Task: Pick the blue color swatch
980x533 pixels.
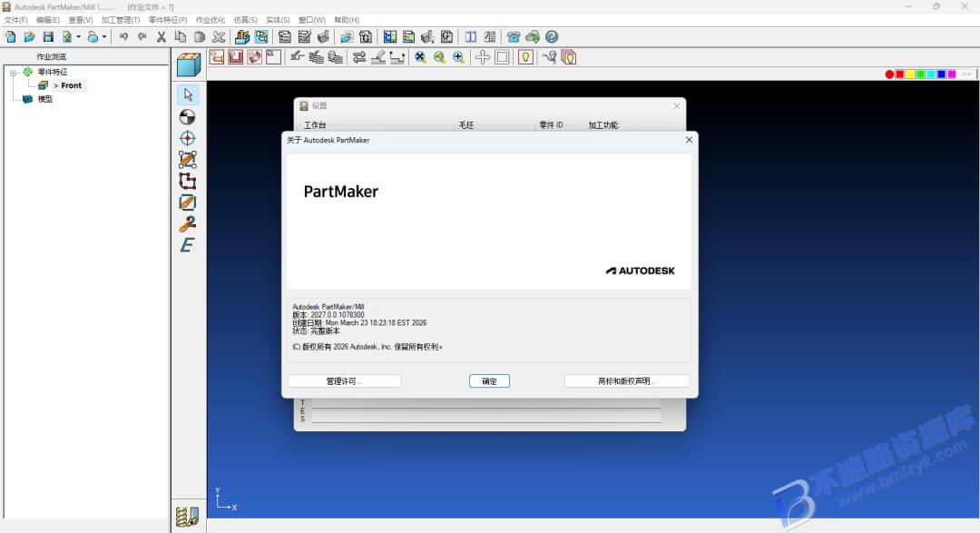Action: click(x=941, y=74)
